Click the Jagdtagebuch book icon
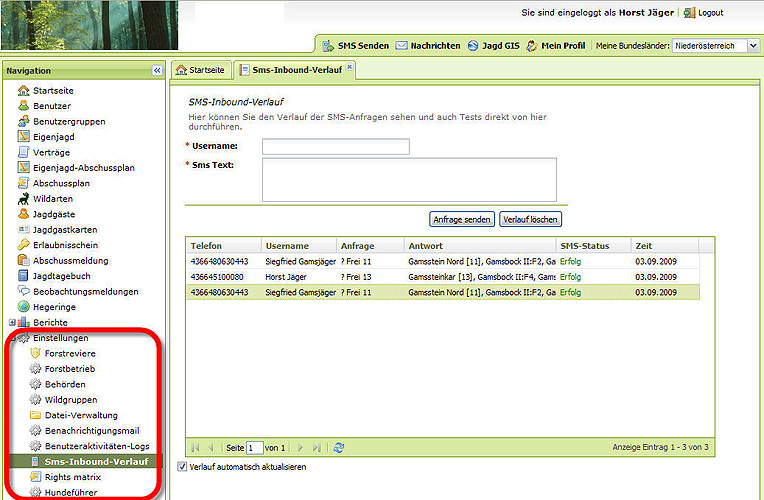Viewport: 764px width, 500px height. 23,276
